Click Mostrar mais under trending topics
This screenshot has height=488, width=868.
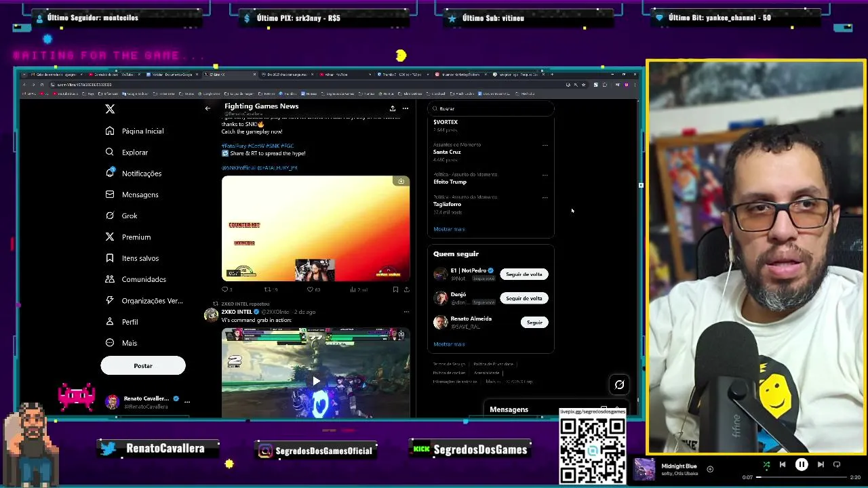(x=449, y=229)
